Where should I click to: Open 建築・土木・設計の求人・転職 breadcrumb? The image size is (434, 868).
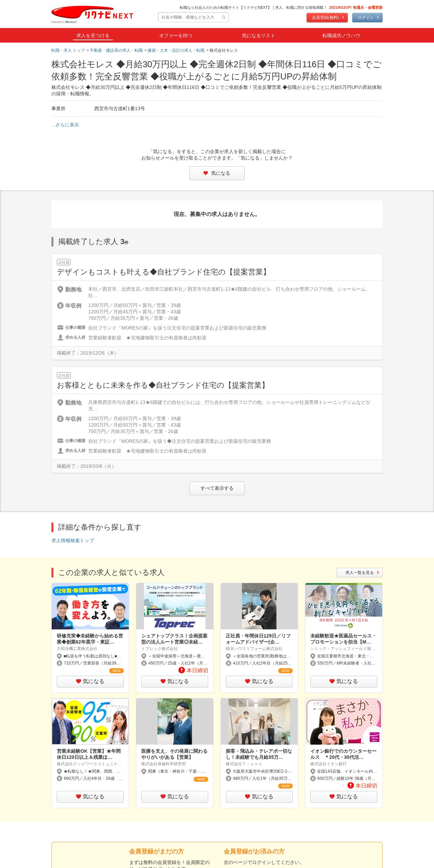[176, 50]
